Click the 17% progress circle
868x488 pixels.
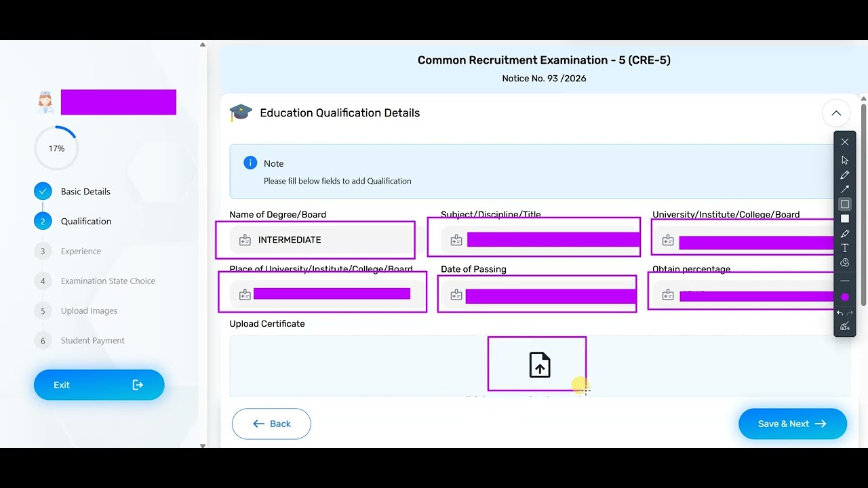56,148
